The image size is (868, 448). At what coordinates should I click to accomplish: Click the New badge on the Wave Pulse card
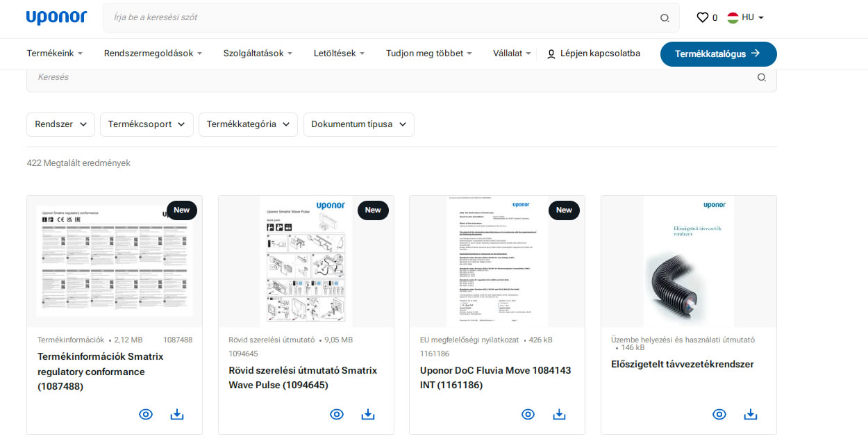click(373, 210)
